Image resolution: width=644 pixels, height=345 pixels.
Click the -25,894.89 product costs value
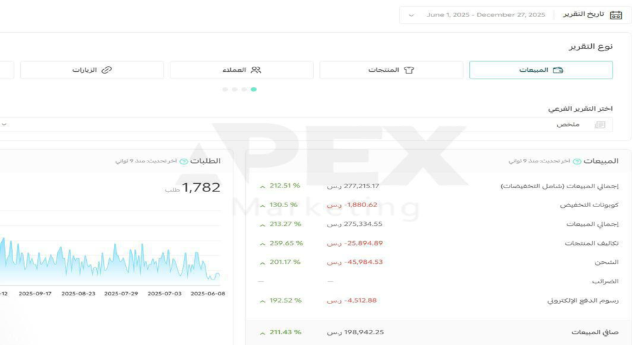[355, 244]
